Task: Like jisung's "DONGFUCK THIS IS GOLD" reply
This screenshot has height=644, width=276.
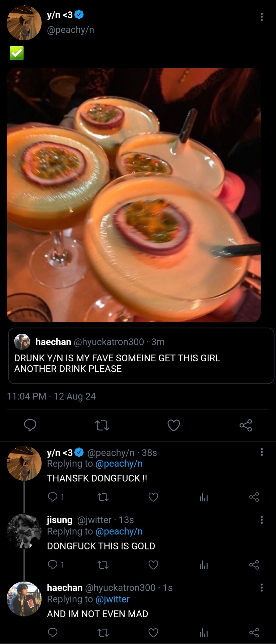Action: (x=153, y=565)
